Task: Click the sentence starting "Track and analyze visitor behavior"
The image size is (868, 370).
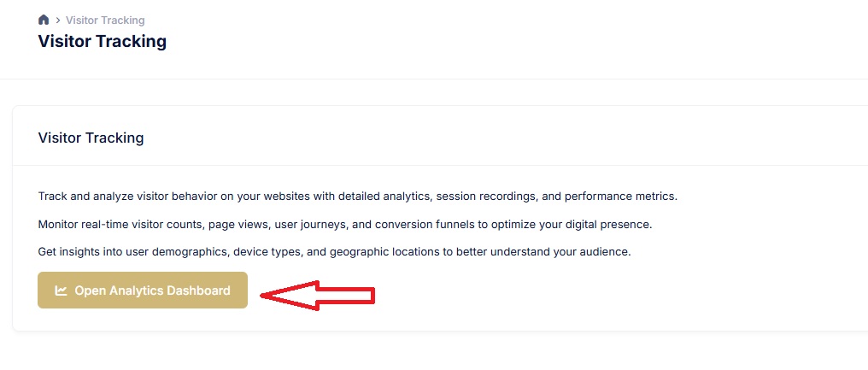Action: click(x=357, y=196)
